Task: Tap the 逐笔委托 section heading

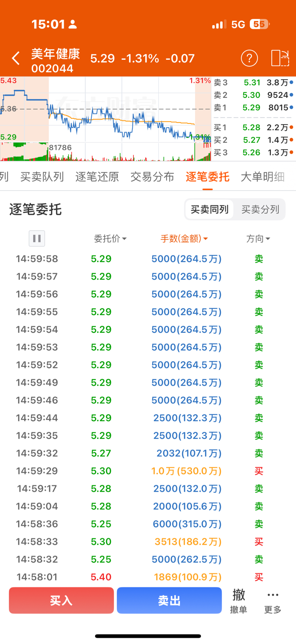Action: coord(35,209)
